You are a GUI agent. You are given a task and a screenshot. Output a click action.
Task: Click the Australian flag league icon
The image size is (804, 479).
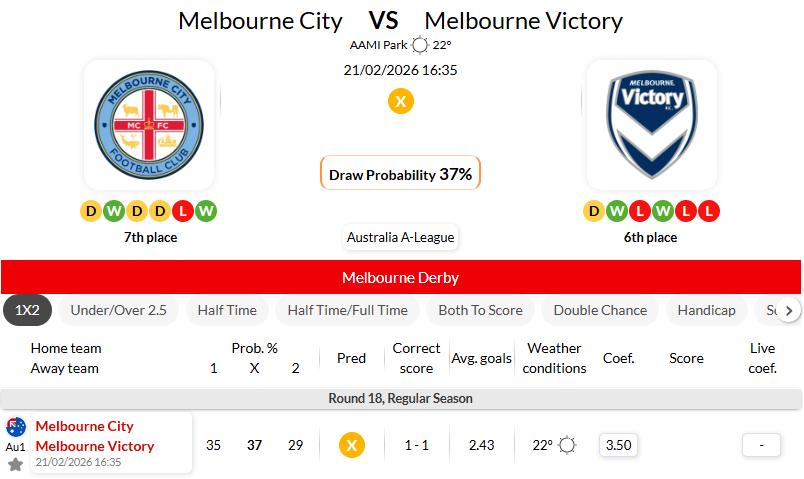(x=16, y=428)
